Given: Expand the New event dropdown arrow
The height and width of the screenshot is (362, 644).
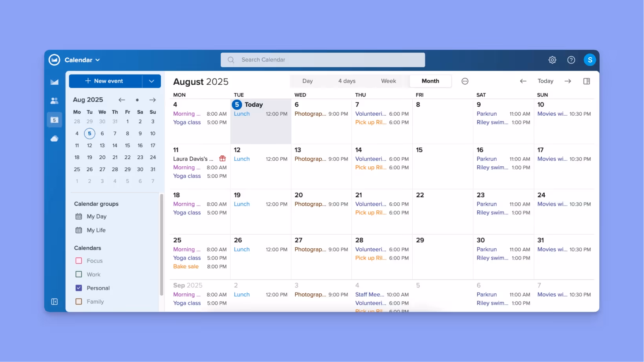Looking at the screenshot, I should [152, 81].
